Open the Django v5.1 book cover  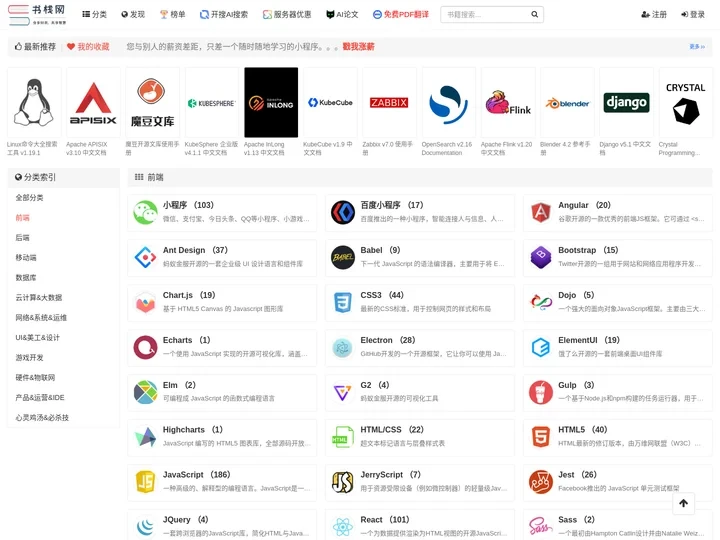626,102
